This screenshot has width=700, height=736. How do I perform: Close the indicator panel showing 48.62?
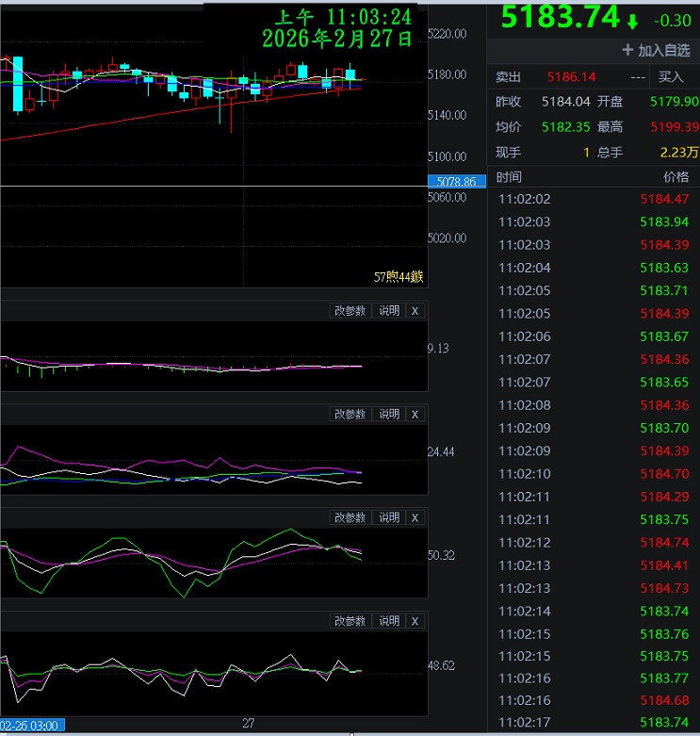415,622
